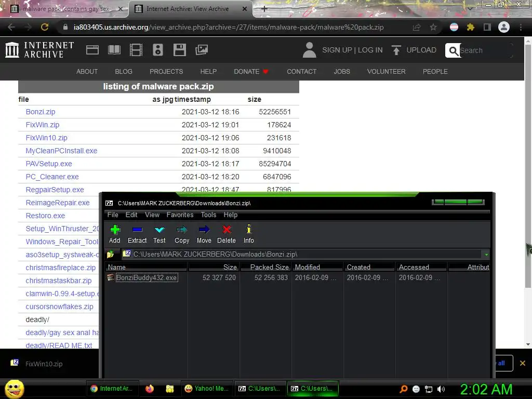Open FixWin10.zip in the downloads bar

[44, 364]
